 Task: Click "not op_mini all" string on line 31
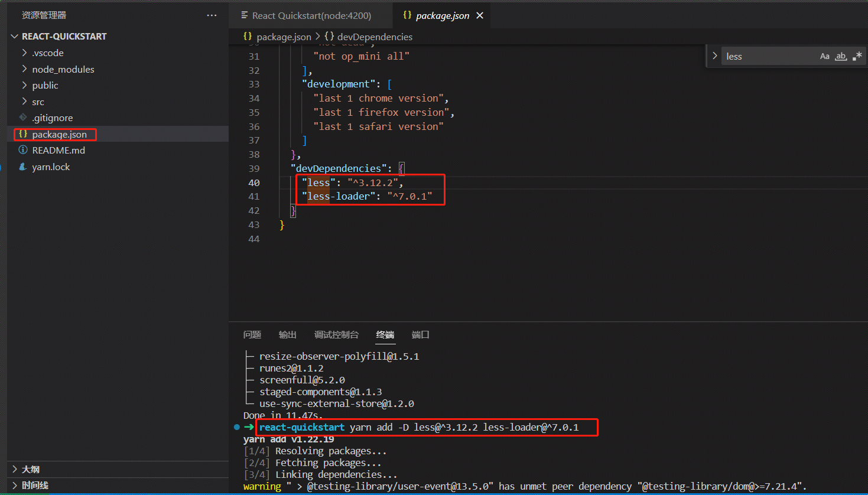(x=361, y=56)
